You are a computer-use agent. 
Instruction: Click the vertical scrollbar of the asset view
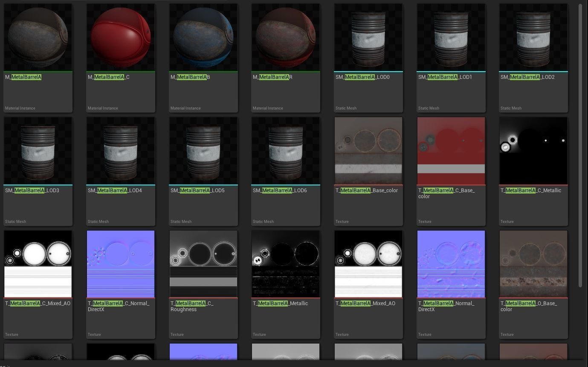[x=580, y=145]
